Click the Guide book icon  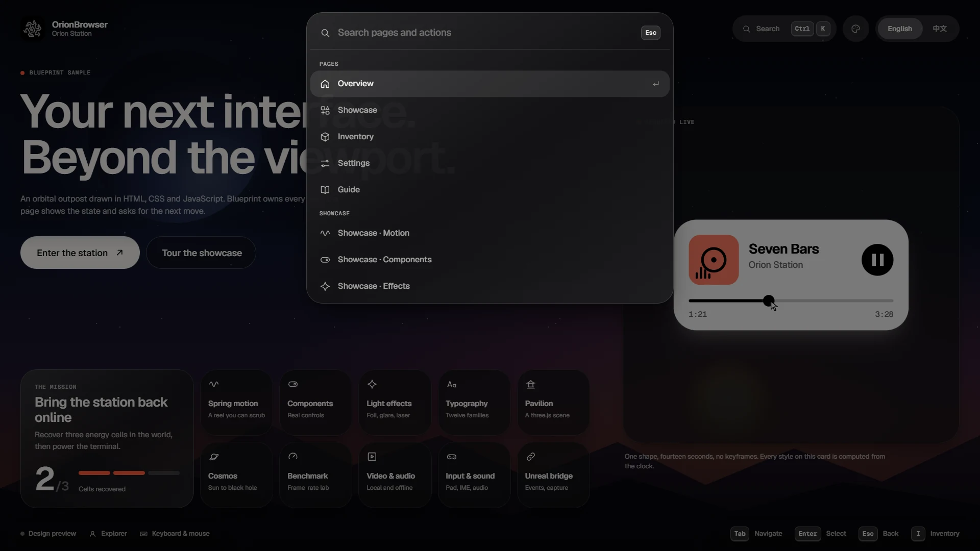pos(325,190)
